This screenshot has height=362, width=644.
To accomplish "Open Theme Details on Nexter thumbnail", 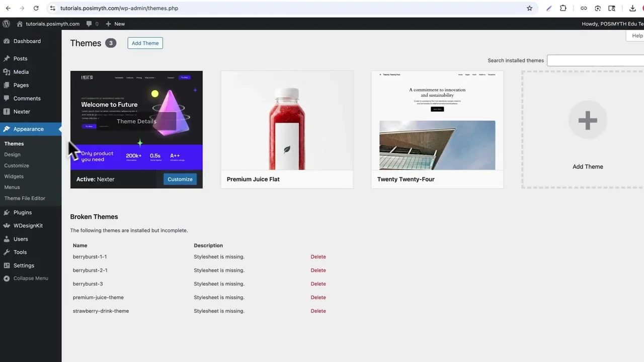I will (136, 121).
